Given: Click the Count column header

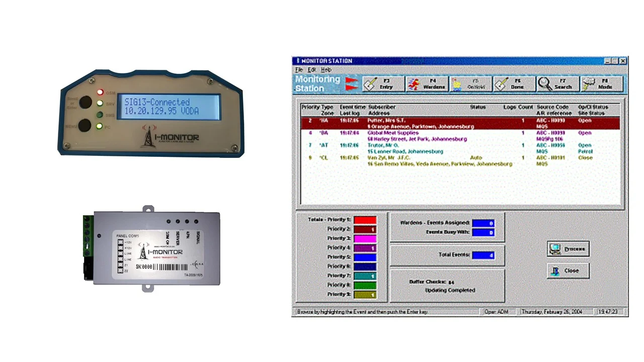Looking at the screenshot, I should pos(525,107).
